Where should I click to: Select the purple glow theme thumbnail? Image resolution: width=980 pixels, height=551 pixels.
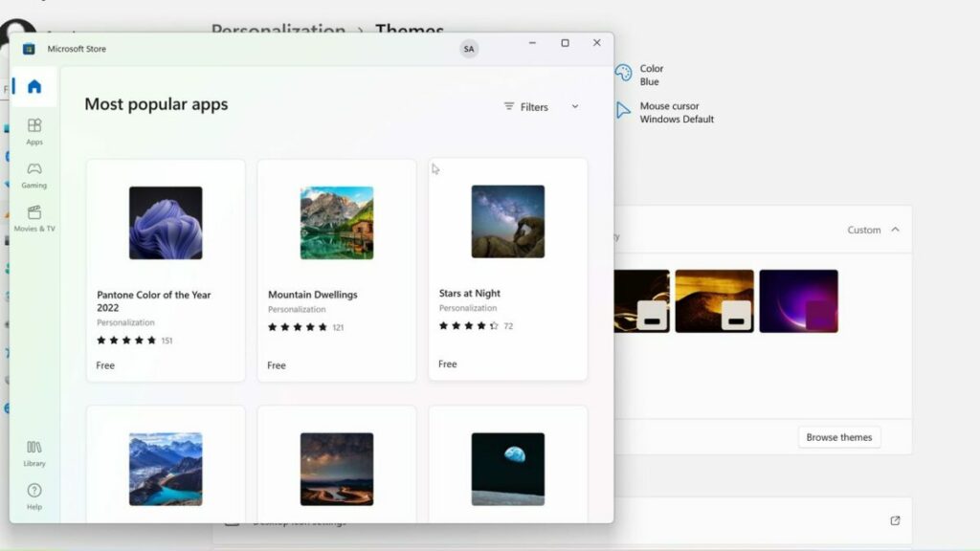coord(798,301)
